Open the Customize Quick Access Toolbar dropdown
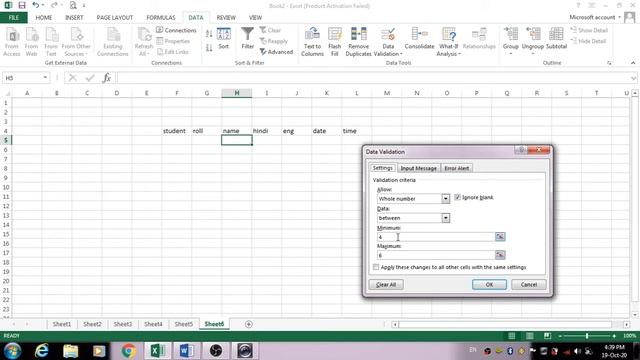Screen dimensions: 640x360 click(84, 6)
